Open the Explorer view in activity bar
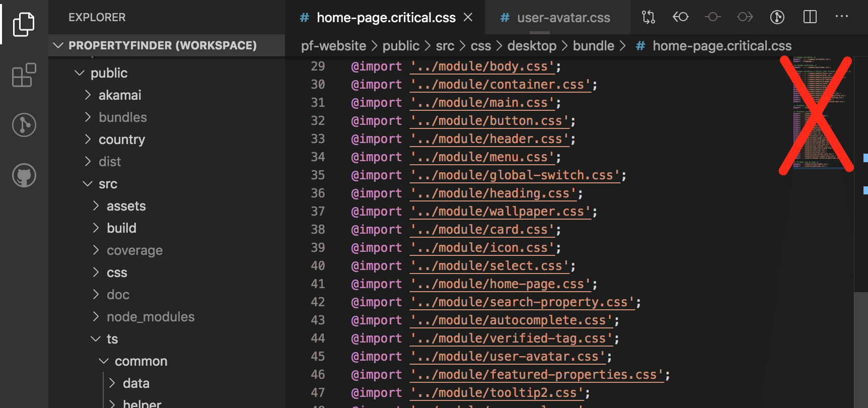This screenshot has height=408, width=868. click(x=24, y=24)
